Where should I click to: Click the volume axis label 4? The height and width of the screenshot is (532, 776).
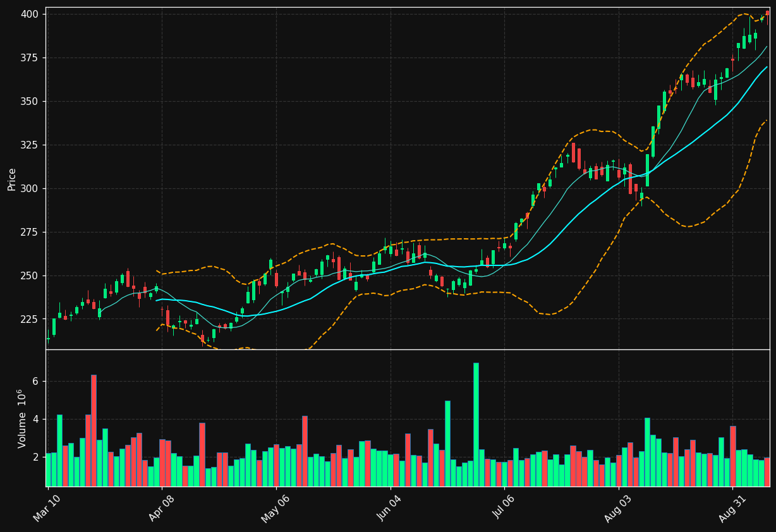pyautogui.click(x=35, y=420)
